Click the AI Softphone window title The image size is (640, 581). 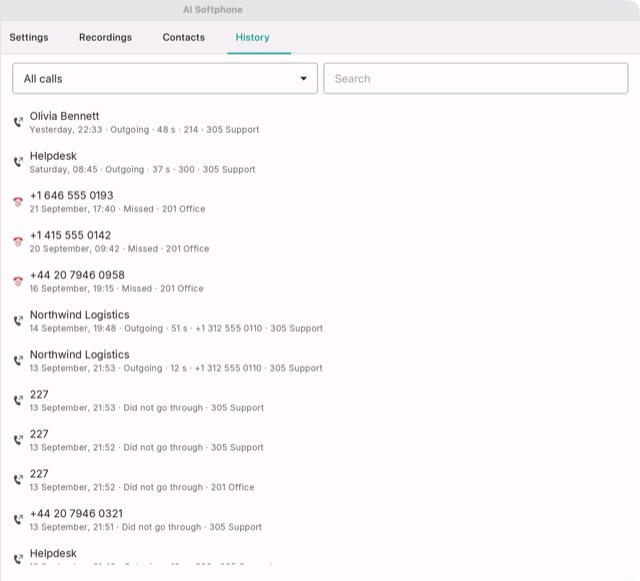tap(213, 10)
